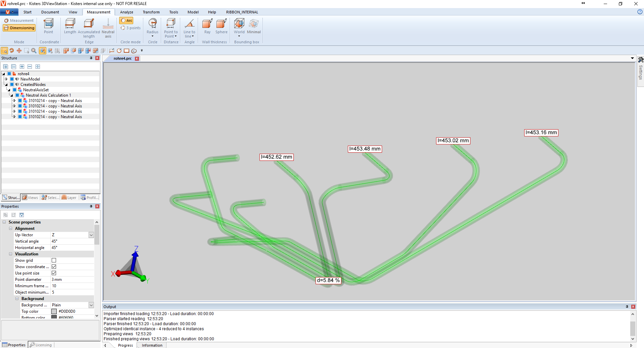The height and width of the screenshot is (348, 644).
Task: Select the l=452.62 mm dimension label
Action: (x=277, y=157)
